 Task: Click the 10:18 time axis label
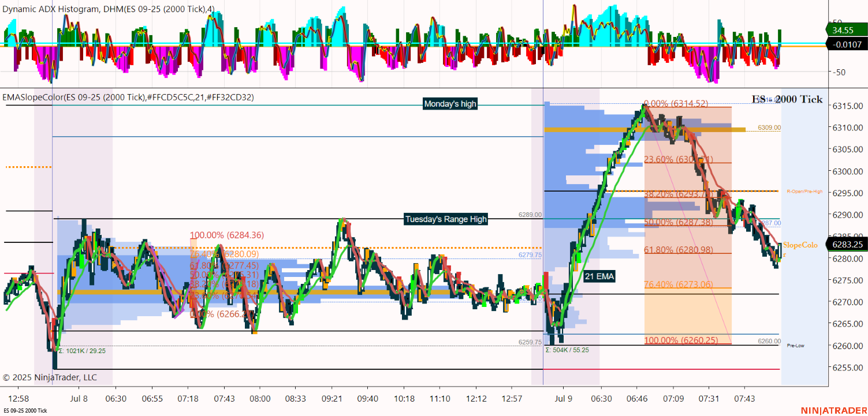click(x=404, y=399)
